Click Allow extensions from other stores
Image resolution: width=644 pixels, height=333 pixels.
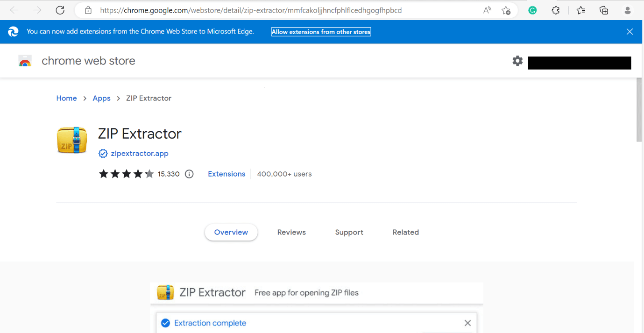click(321, 32)
